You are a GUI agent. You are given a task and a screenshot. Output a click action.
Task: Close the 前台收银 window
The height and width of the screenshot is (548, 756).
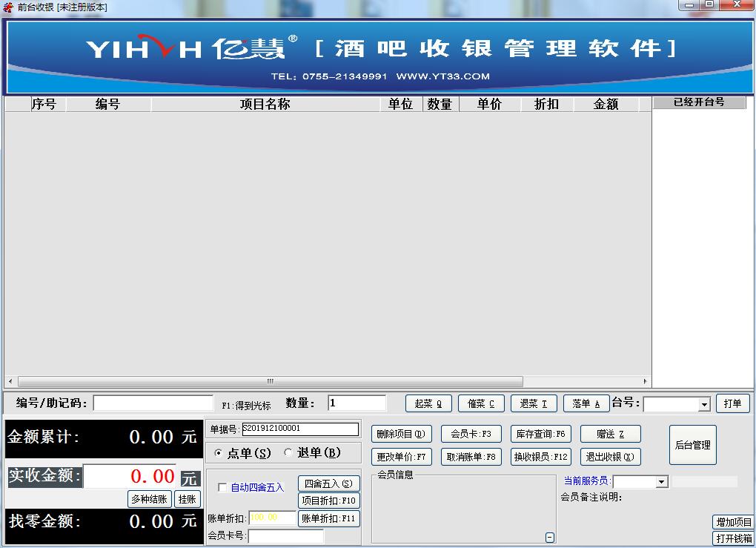[x=737, y=5]
